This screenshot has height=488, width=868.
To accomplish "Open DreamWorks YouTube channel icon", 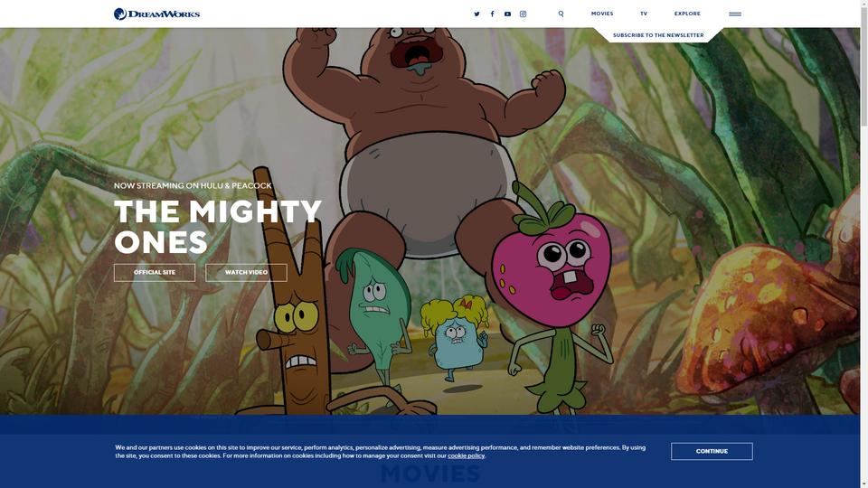I will tap(507, 14).
